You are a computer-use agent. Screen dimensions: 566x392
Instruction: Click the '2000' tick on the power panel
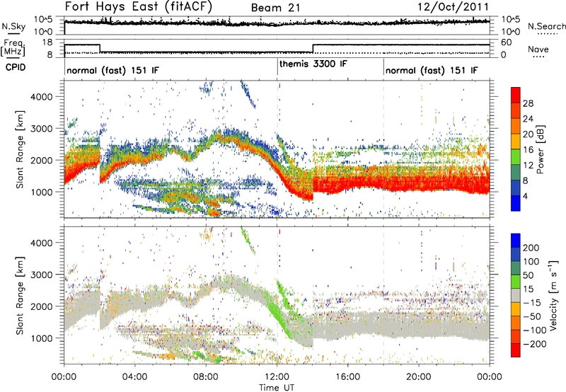click(41, 160)
